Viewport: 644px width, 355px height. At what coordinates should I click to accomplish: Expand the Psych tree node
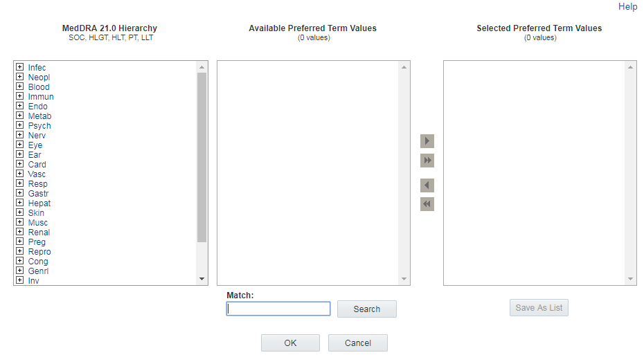point(20,126)
